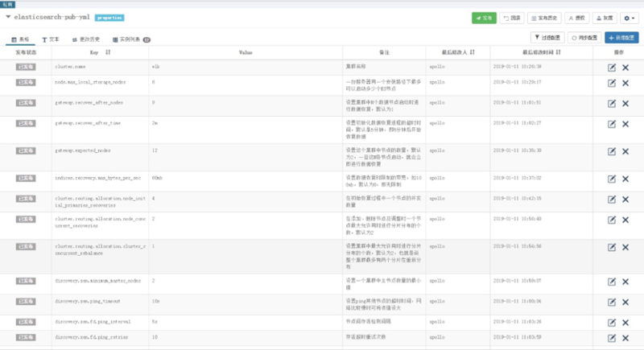Click the 回滚 rollback button

coord(512,18)
